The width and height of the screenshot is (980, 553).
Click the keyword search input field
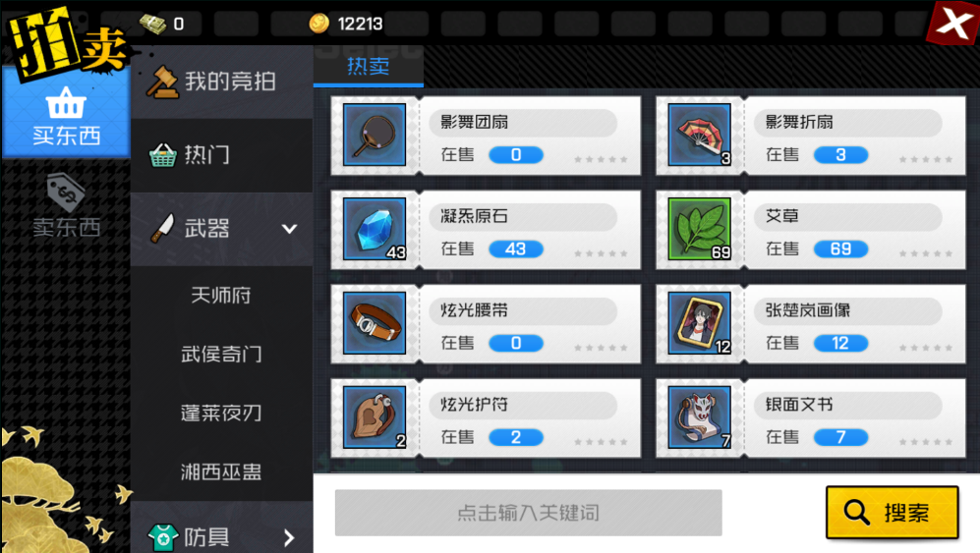528,513
